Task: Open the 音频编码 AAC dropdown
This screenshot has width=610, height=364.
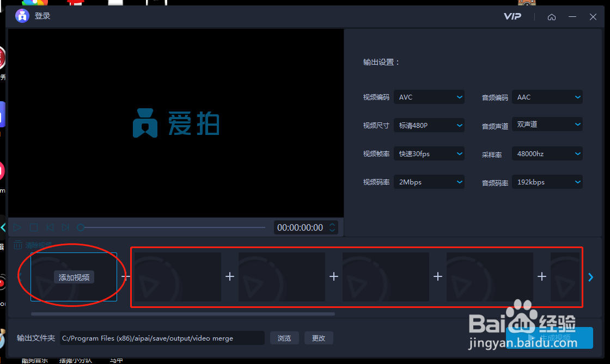Action: click(x=547, y=97)
